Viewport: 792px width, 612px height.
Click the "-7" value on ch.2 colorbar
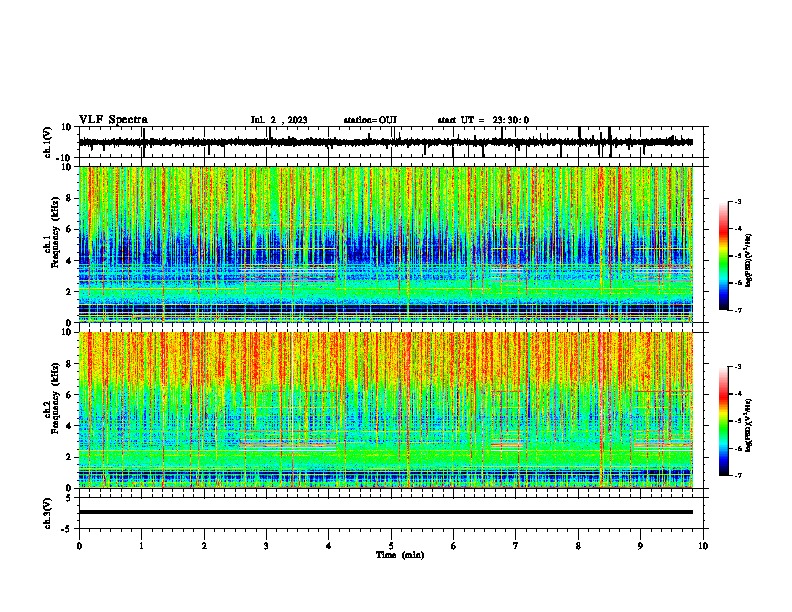[737, 475]
